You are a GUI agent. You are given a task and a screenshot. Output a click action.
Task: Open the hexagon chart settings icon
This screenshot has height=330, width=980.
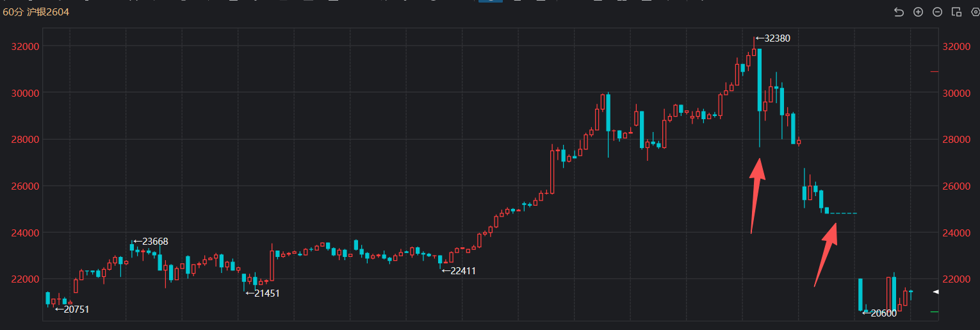tap(976, 12)
